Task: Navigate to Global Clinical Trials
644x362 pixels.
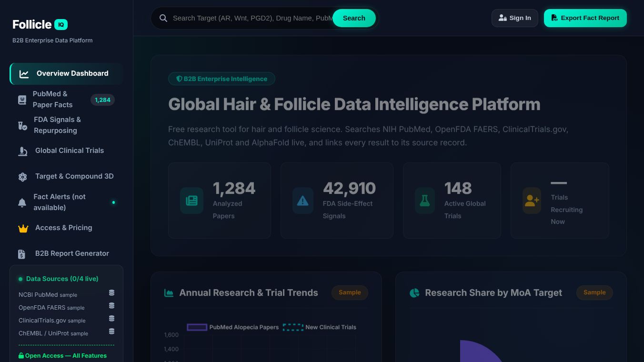Action: click(x=66, y=151)
